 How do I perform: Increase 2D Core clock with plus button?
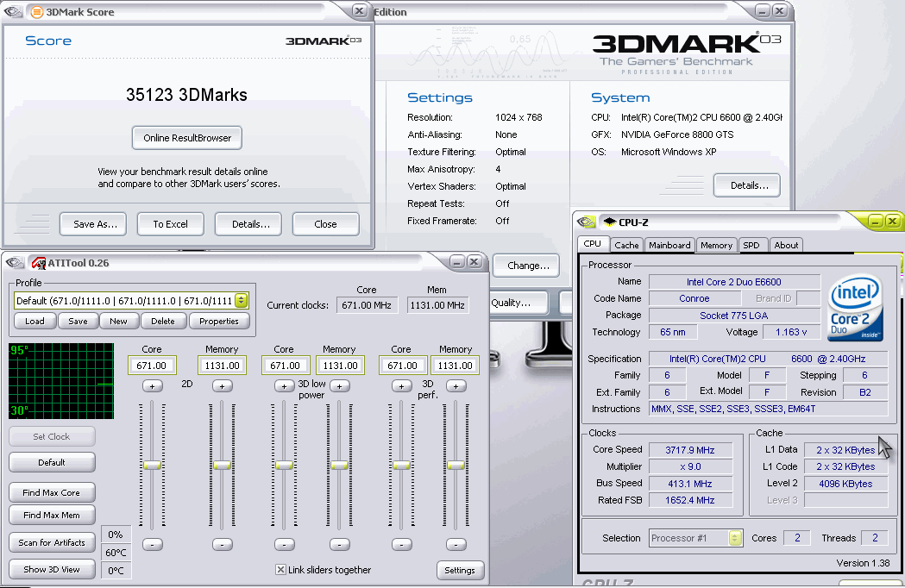153,386
